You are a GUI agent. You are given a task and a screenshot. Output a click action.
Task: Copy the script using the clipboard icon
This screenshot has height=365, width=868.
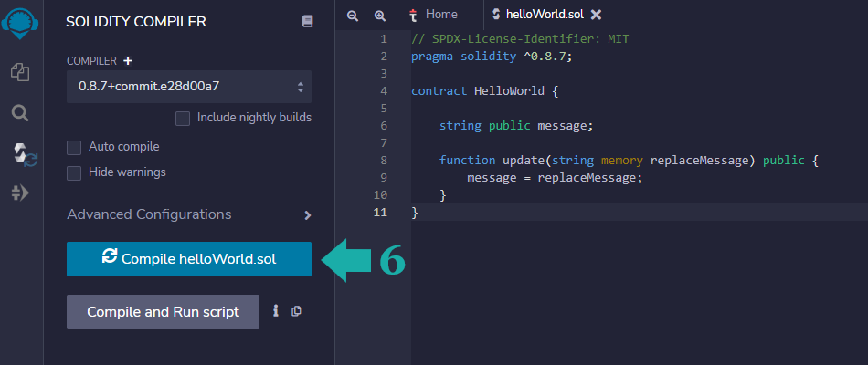tap(296, 311)
